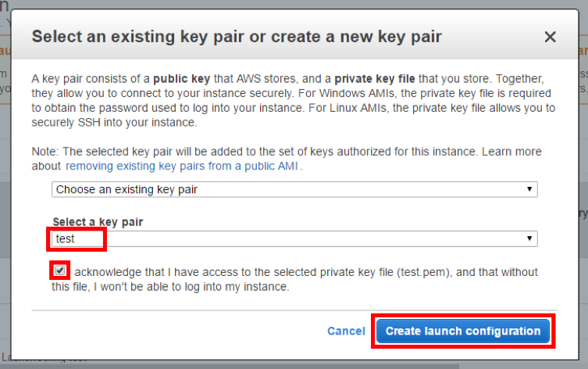Click the arrow on the key pair option dropdown
Screen dimensions: 588x369
(x=529, y=189)
